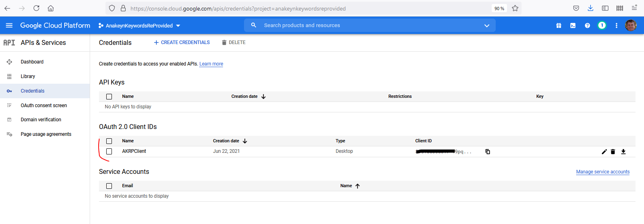644x224 pixels.
Task: Open the Pocket save icon
Action: [x=576, y=8]
